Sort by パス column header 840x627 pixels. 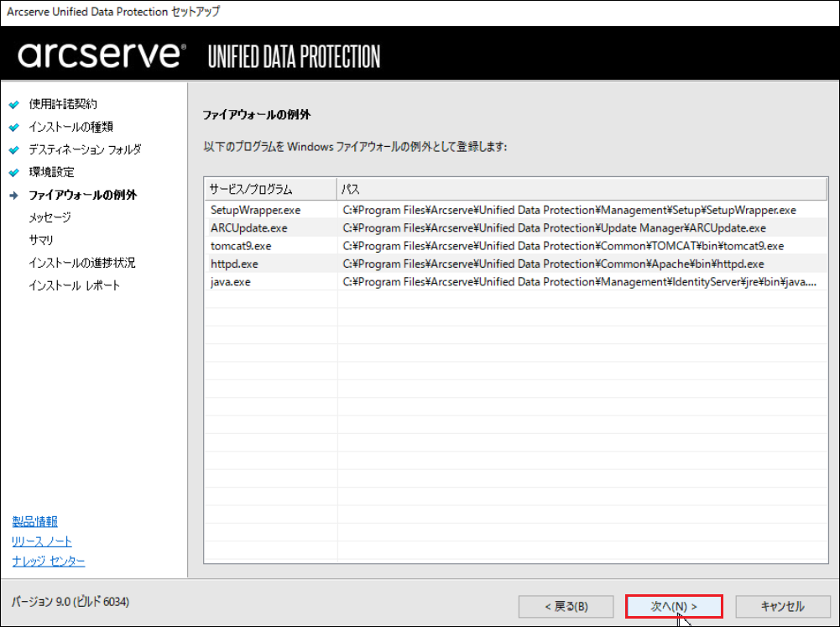point(582,189)
